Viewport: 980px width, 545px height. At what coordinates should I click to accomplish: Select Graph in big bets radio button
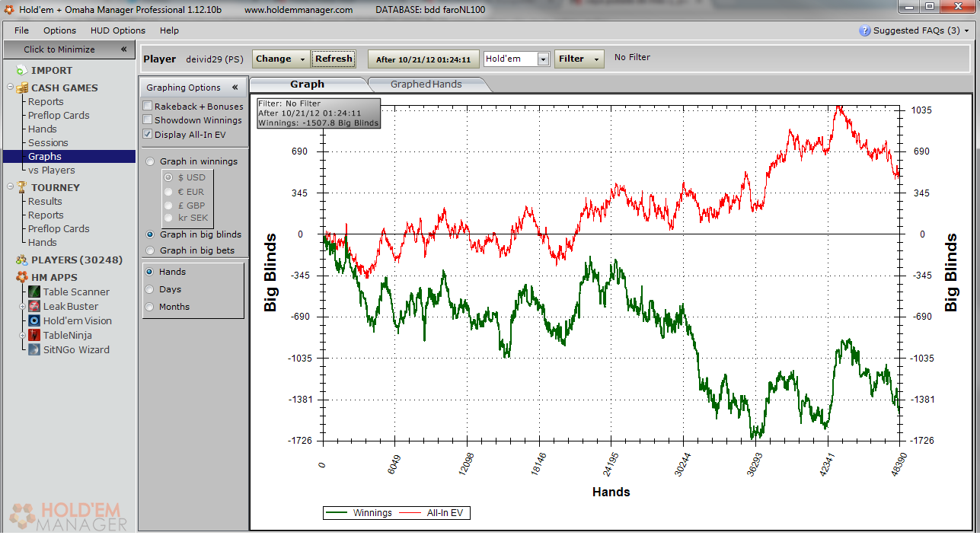[x=150, y=250]
